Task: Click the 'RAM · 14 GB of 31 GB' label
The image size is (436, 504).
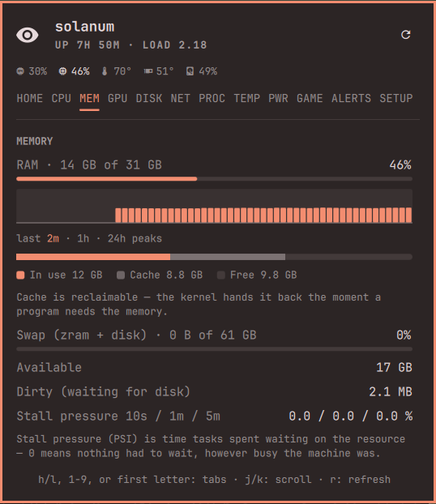Action: (x=89, y=164)
